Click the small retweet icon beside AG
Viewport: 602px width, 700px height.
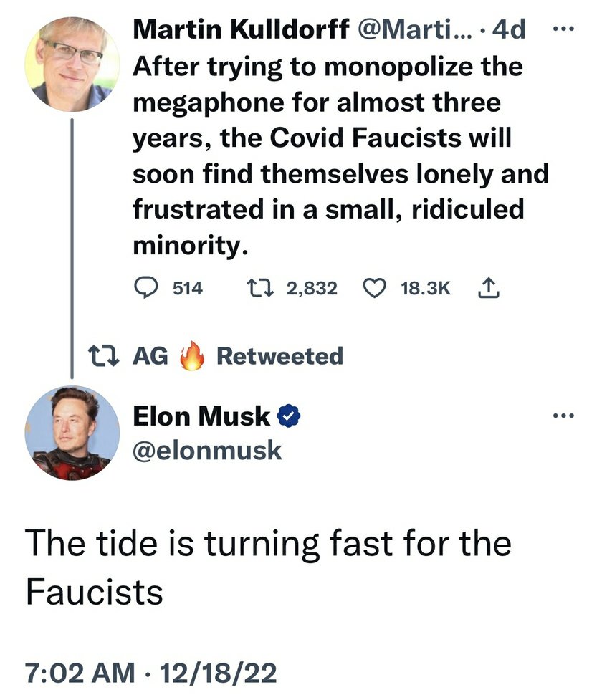[x=99, y=356]
